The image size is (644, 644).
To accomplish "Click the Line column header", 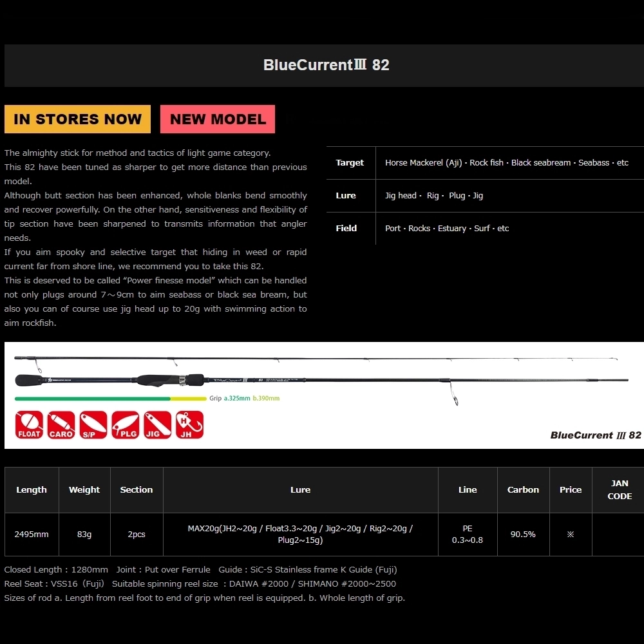I will (468, 489).
